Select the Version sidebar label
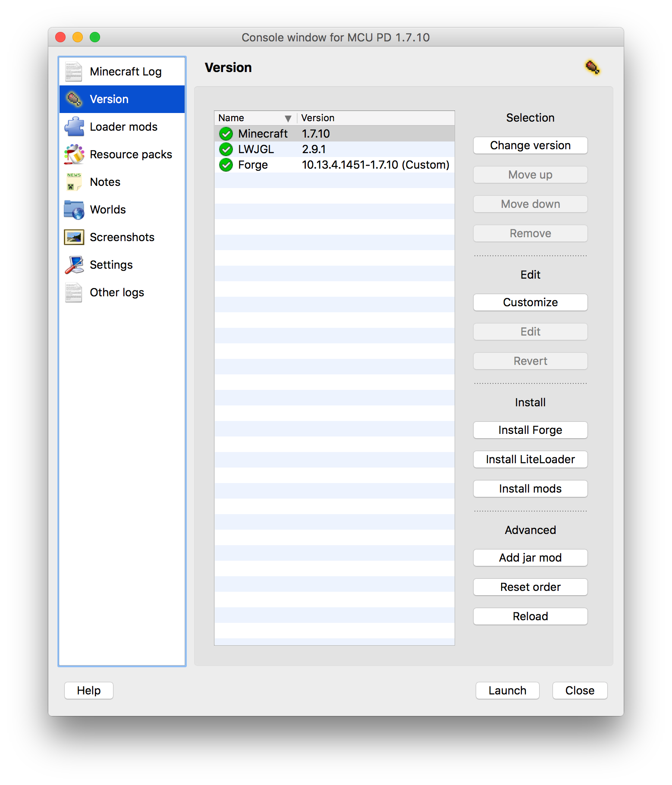 click(x=109, y=99)
